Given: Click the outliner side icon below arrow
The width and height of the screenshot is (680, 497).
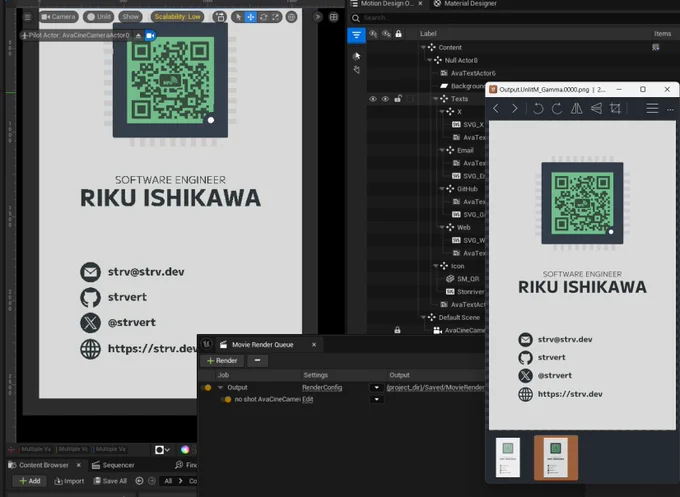Looking at the screenshot, I should point(356,69).
